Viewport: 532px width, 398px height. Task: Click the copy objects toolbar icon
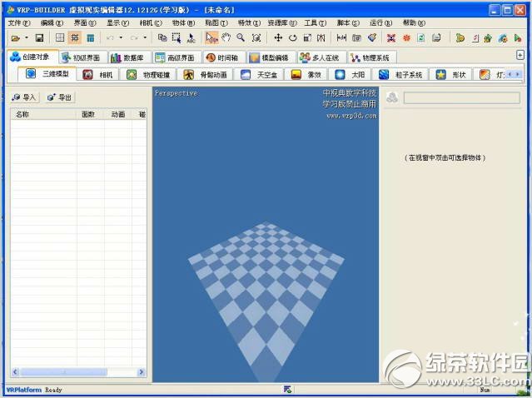tap(162, 37)
